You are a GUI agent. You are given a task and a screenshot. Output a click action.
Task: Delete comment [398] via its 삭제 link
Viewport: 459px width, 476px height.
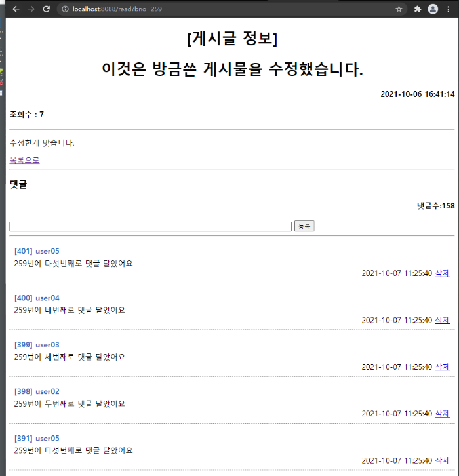tap(443, 414)
